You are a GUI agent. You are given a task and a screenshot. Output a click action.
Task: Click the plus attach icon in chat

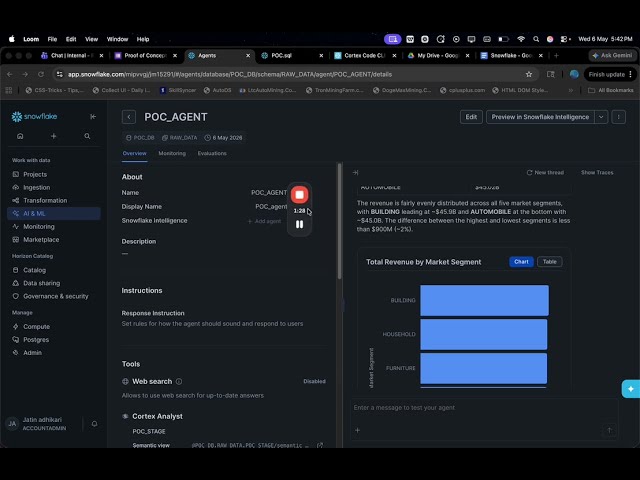(358, 430)
